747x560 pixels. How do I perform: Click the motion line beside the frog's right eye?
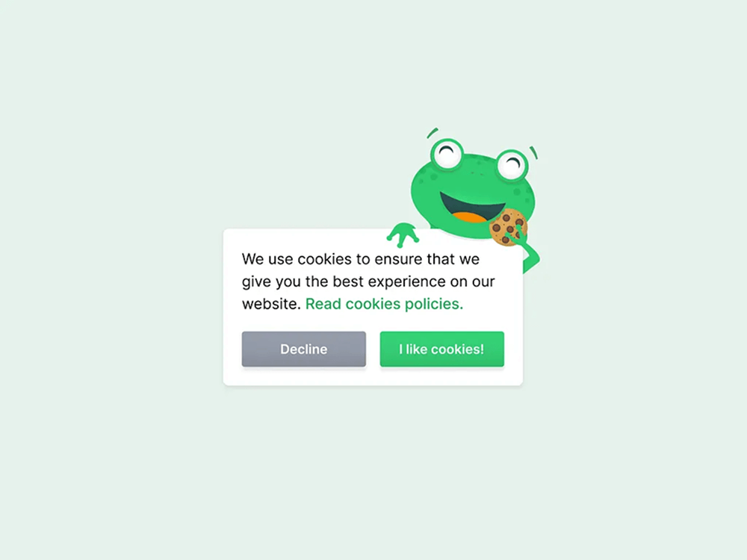click(x=534, y=152)
